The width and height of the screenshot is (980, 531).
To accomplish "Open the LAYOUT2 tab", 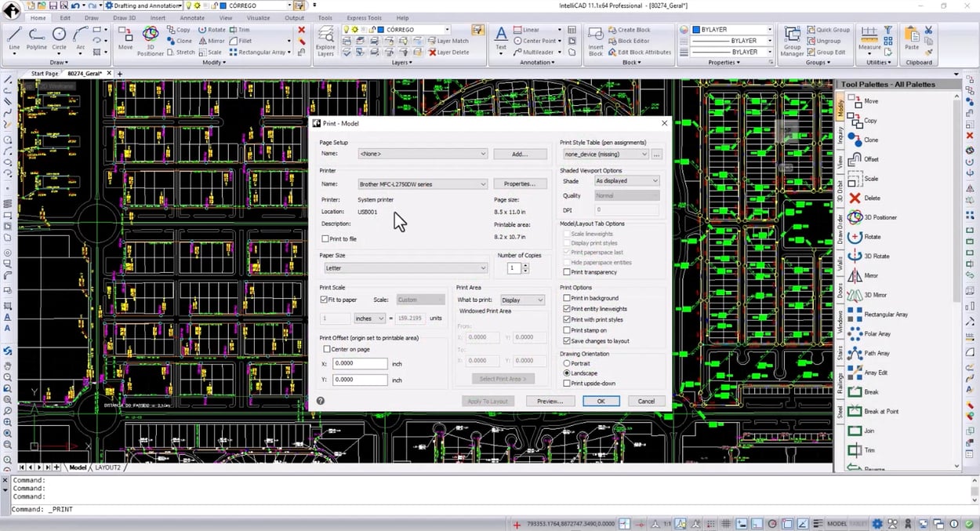I will click(107, 467).
